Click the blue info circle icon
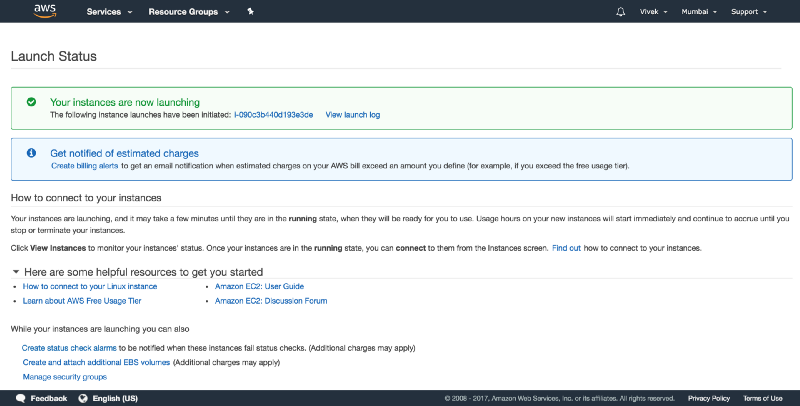800x406 pixels. click(x=31, y=153)
